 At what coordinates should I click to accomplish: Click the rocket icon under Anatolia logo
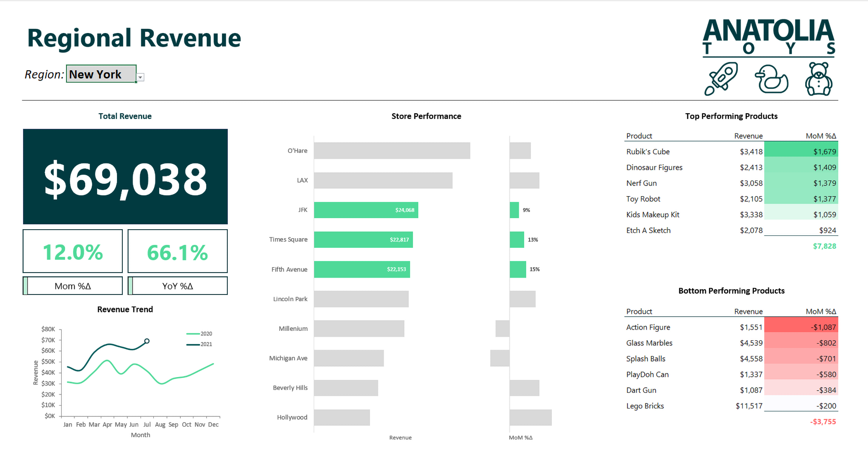click(x=721, y=78)
